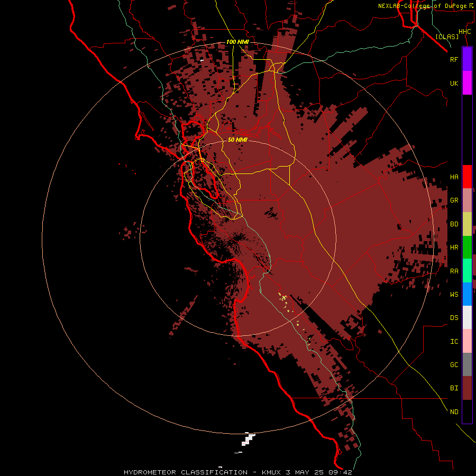Click the IC legend label

454,341
